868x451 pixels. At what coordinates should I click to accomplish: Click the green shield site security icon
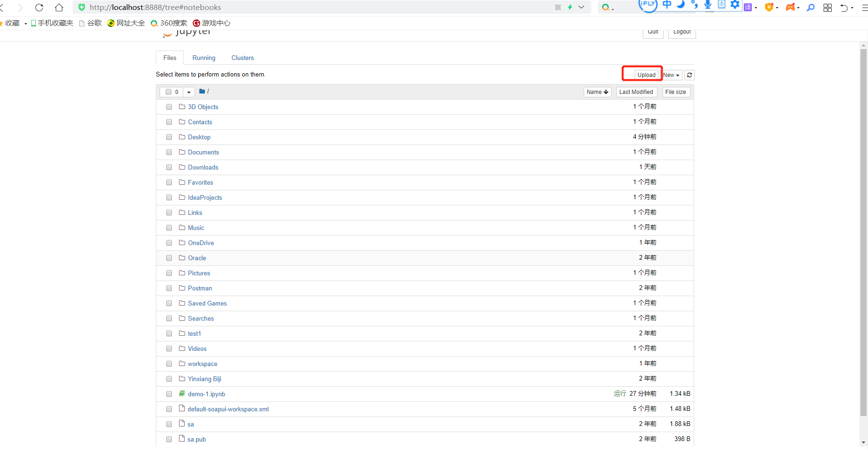click(81, 8)
